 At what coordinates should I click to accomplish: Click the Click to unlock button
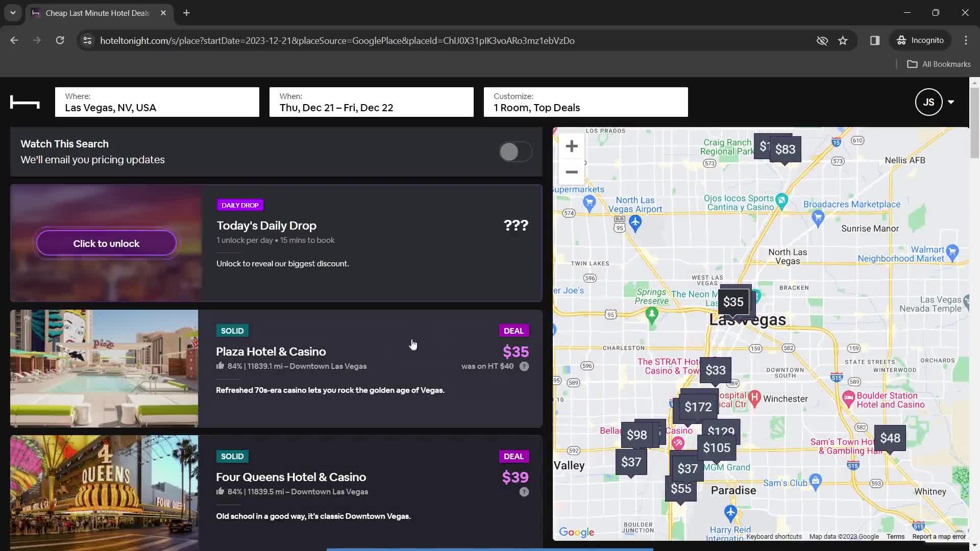106,243
